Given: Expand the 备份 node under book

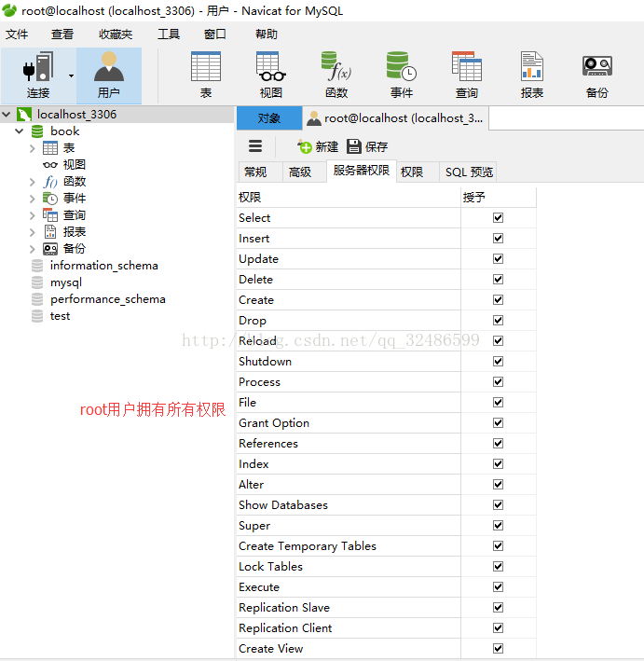Looking at the screenshot, I should (32, 249).
